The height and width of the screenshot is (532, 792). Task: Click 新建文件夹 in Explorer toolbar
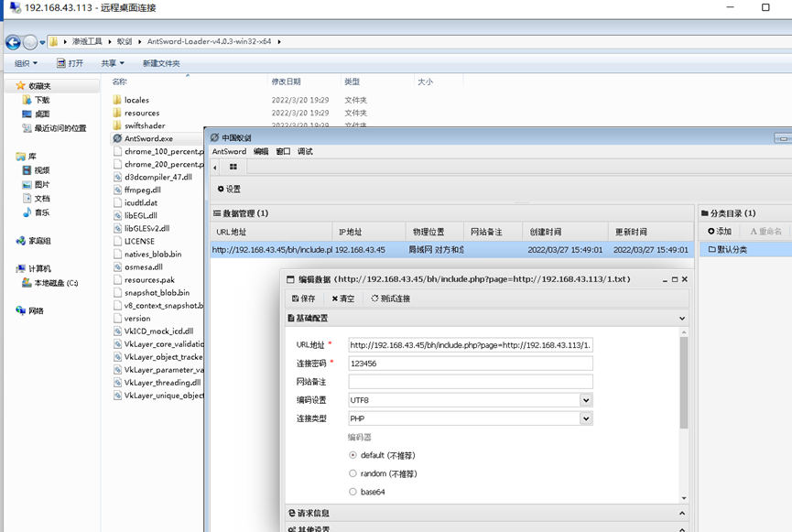(x=161, y=63)
